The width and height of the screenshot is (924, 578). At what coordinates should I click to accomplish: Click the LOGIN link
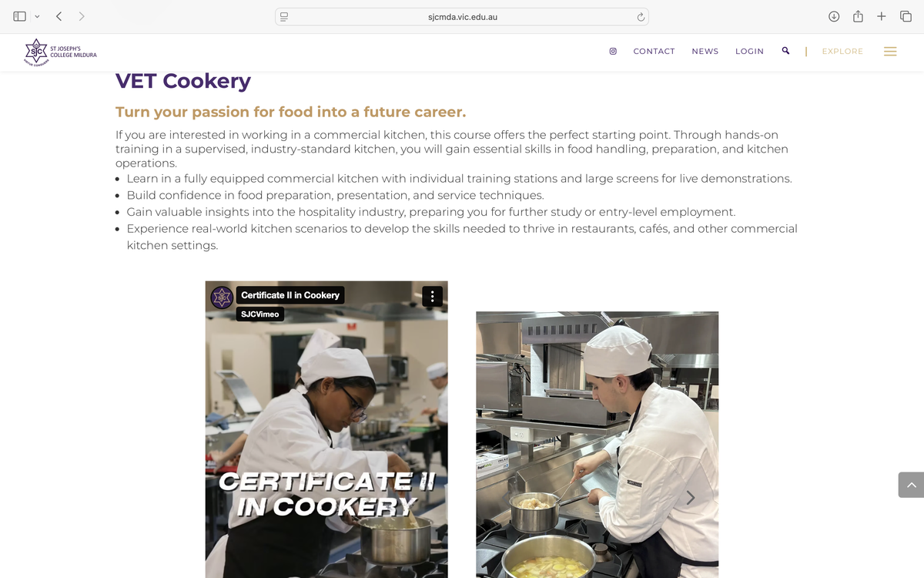[749, 52]
